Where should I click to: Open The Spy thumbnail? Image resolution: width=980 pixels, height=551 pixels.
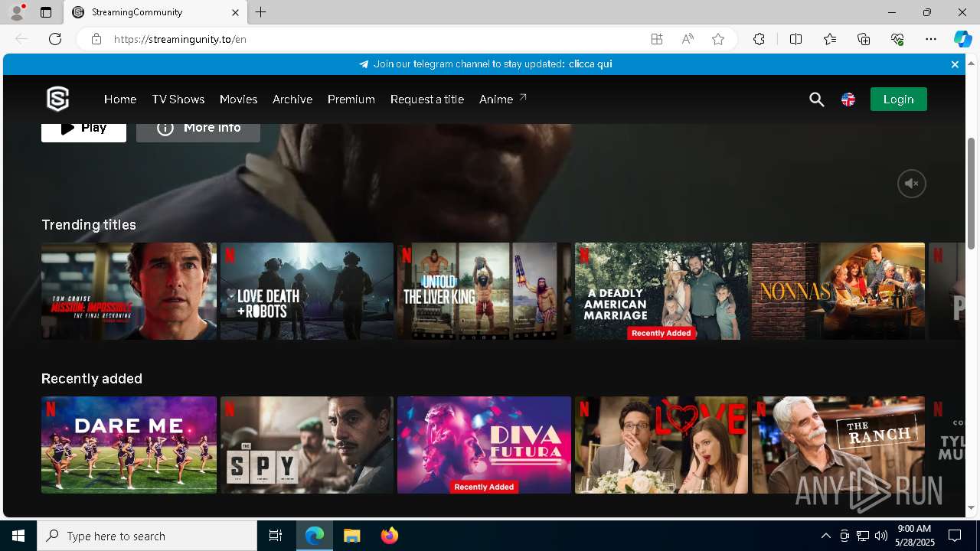[x=307, y=445]
